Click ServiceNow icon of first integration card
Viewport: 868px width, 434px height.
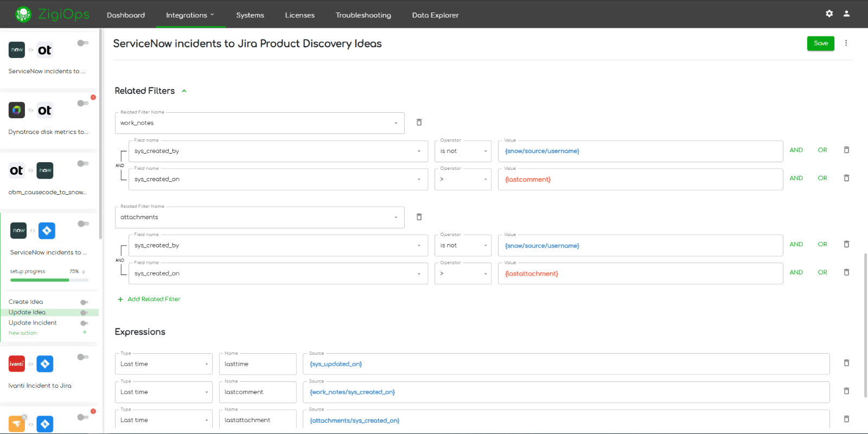click(x=17, y=50)
